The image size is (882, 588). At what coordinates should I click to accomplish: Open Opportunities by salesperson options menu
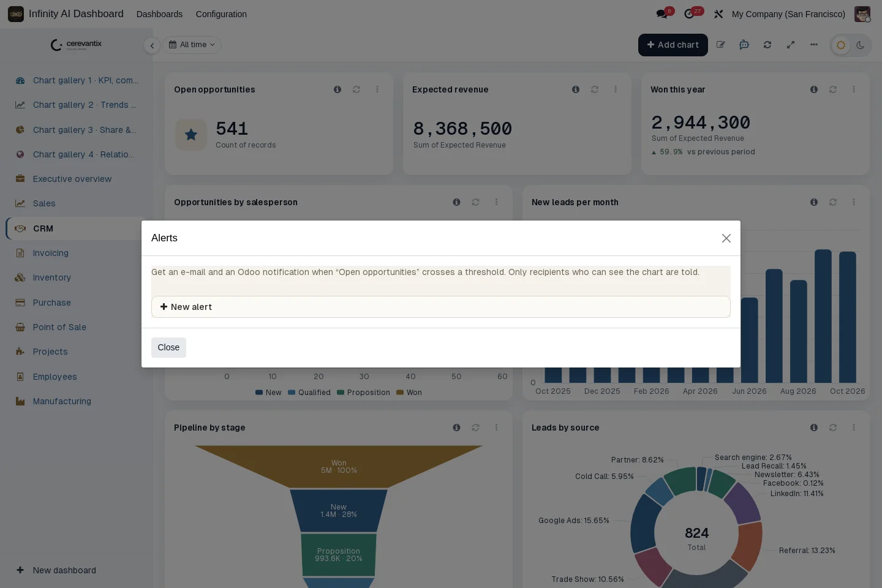coord(496,202)
